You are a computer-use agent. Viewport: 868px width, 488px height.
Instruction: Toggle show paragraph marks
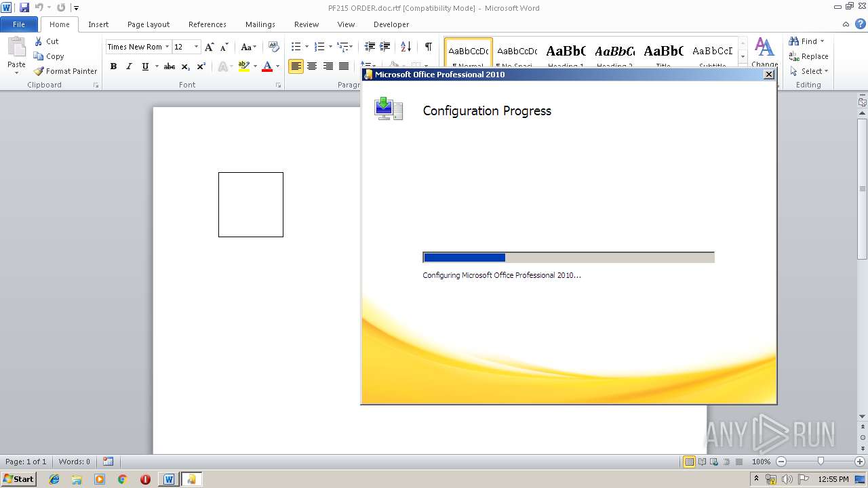tap(428, 47)
